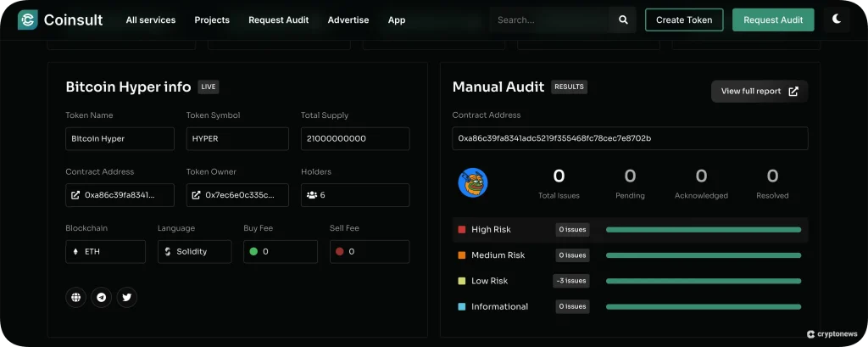
Task: Open the App menu item
Action: (397, 20)
